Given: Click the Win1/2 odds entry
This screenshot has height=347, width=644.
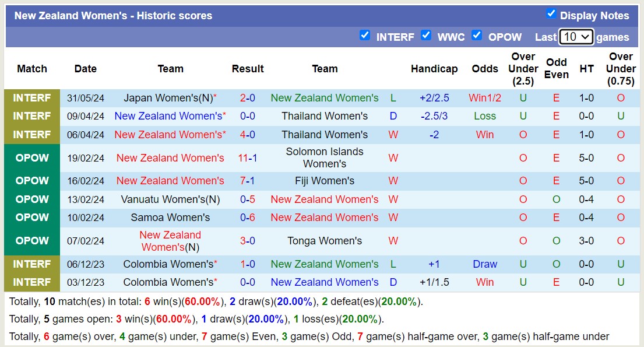Looking at the screenshot, I should (x=485, y=97).
